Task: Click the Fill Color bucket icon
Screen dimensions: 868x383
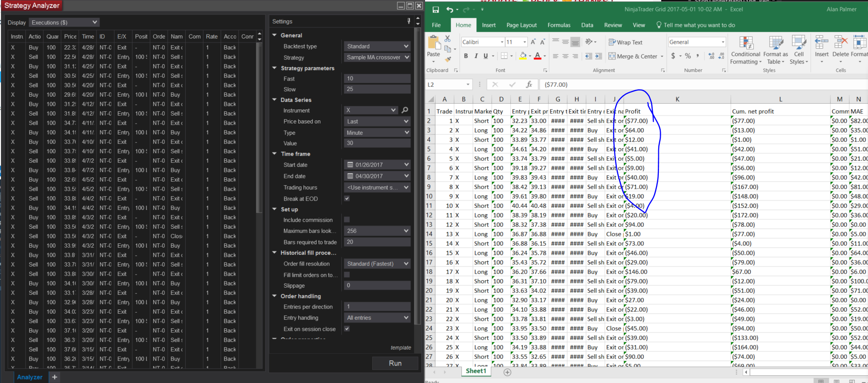Action: [x=523, y=56]
